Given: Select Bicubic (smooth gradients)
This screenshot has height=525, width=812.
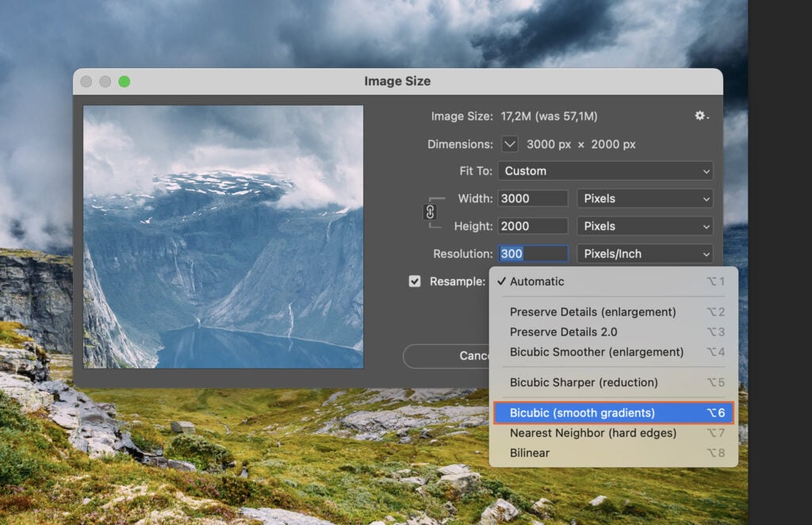Looking at the screenshot, I should tap(584, 412).
